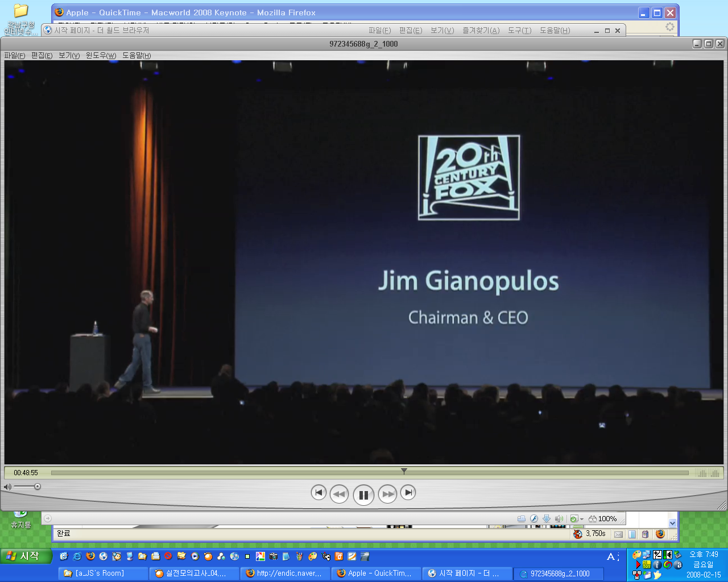Screen dimensions: 728x582
Task: Open 편집(E) menu in The World browser
Action: click(x=411, y=30)
